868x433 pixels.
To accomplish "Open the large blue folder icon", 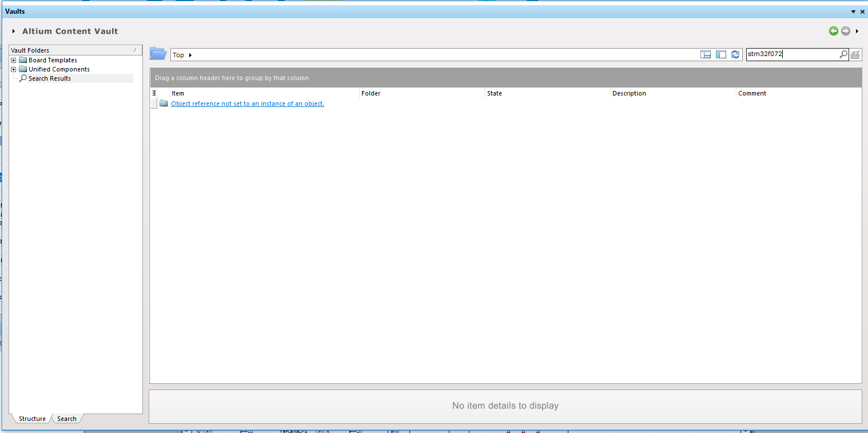I will point(158,54).
